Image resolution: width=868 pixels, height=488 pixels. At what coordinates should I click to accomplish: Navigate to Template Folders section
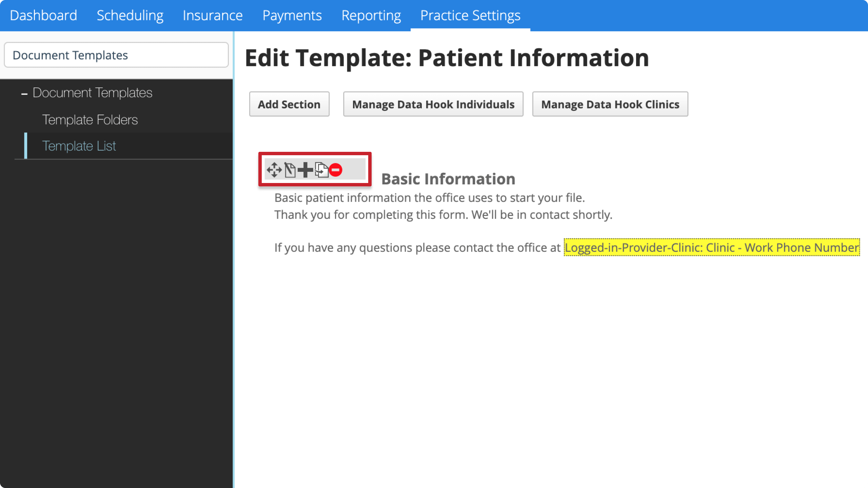coord(90,119)
